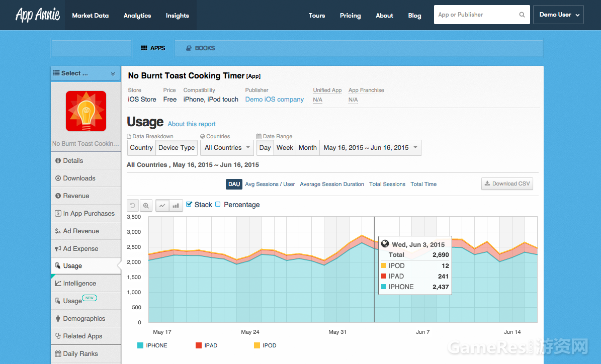Image resolution: width=601 pixels, height=364 pixels.
Task: Open About this report link
Action: pos(192,124)
